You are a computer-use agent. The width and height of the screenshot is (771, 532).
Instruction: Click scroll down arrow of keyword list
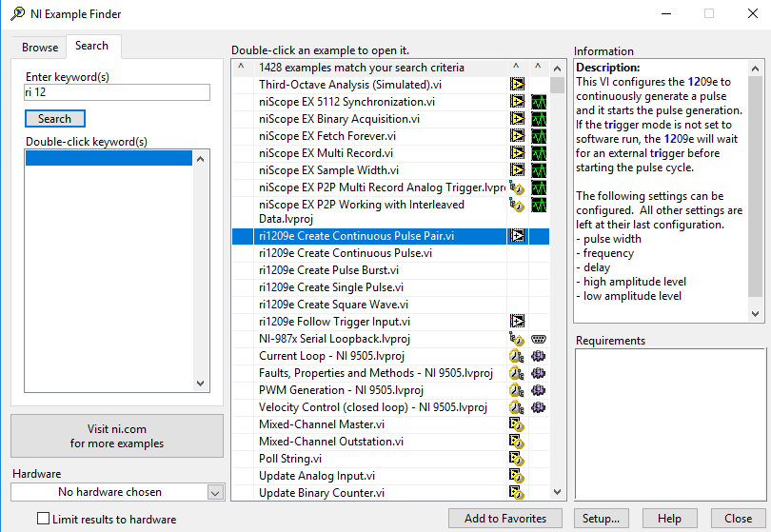click(200, 384)
